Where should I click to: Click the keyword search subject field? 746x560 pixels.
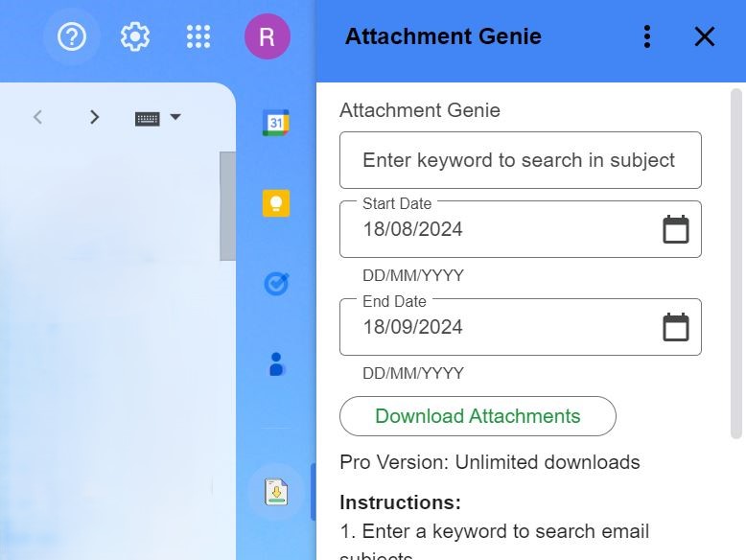click(x=520, y=160)
